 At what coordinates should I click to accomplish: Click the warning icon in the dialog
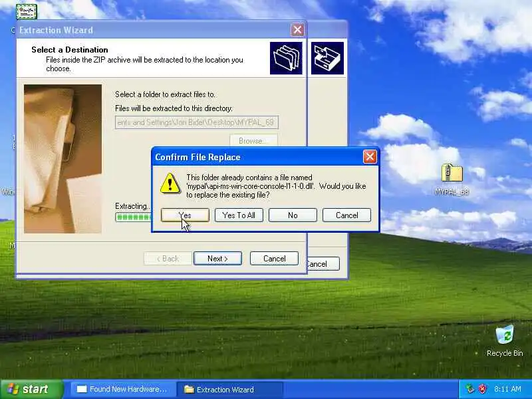170,184
